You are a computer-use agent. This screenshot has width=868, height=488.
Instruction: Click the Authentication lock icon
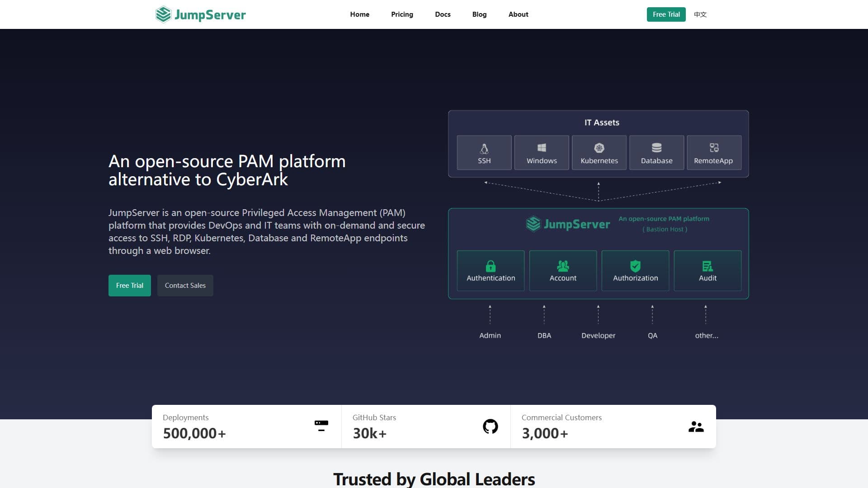pos(491,266)
